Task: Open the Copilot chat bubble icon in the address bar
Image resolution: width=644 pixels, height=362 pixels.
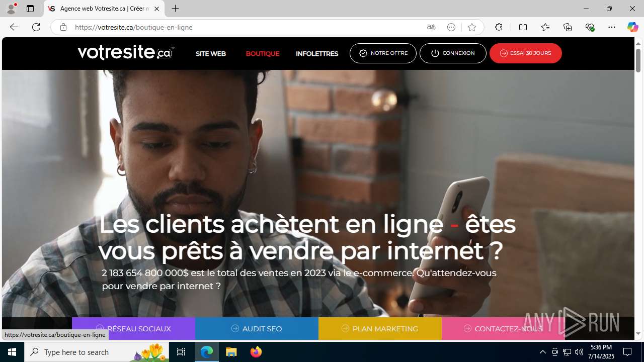Action: click(x=451, y=27)
